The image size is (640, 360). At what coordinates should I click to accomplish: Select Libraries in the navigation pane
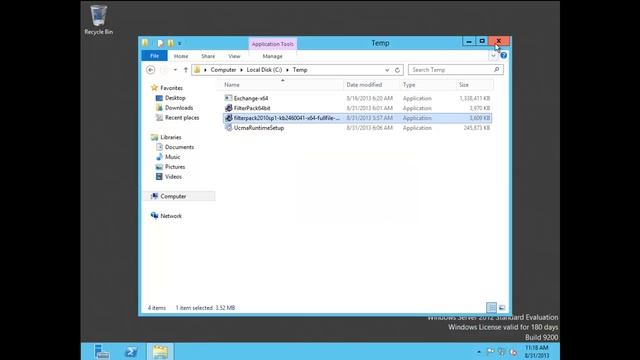click(x=171, y=137)
